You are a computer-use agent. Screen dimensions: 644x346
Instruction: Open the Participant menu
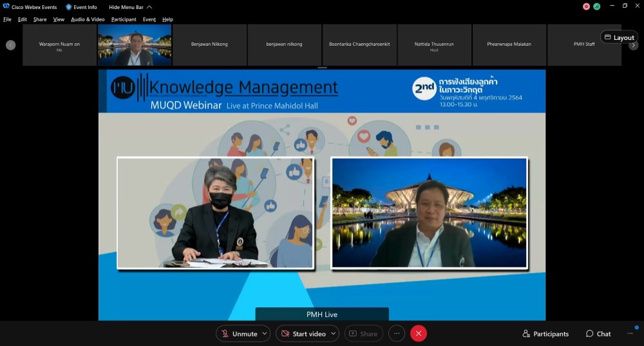124,19
